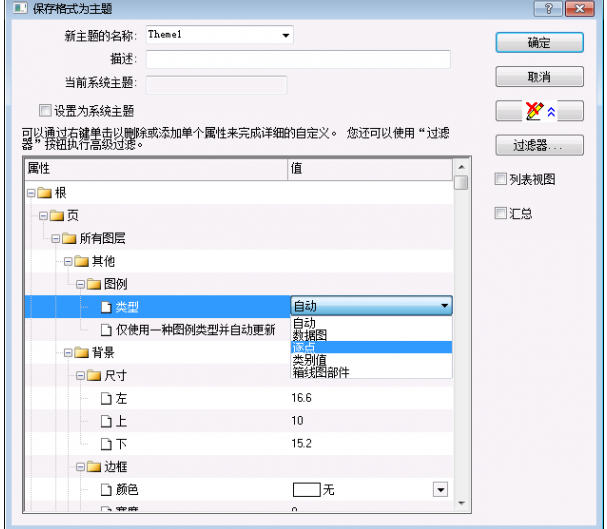The image size is (607, 529).
Task: Click the 当前系统主题 field
Action: (x=216, y=85)
